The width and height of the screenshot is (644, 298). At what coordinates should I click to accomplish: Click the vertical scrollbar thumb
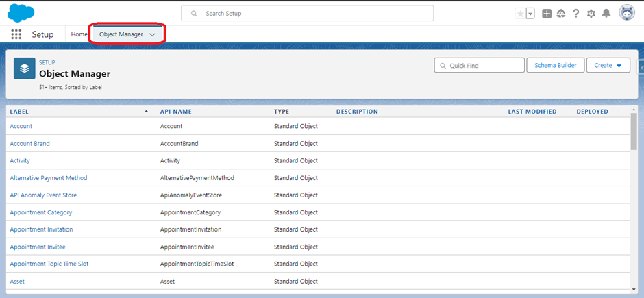[x=634, y=132]
